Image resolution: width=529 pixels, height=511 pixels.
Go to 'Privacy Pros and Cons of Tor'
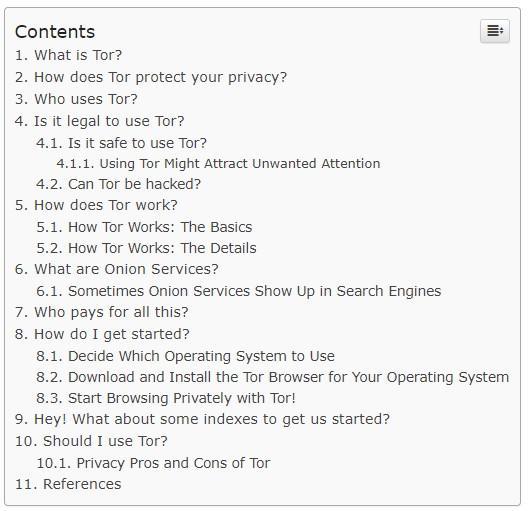[154, 463]
